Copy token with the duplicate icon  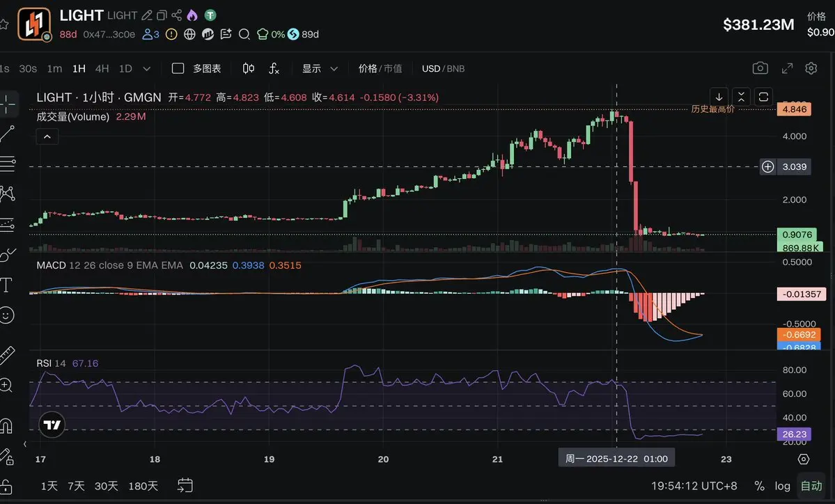pyautogui.click(x=162, y=15)
